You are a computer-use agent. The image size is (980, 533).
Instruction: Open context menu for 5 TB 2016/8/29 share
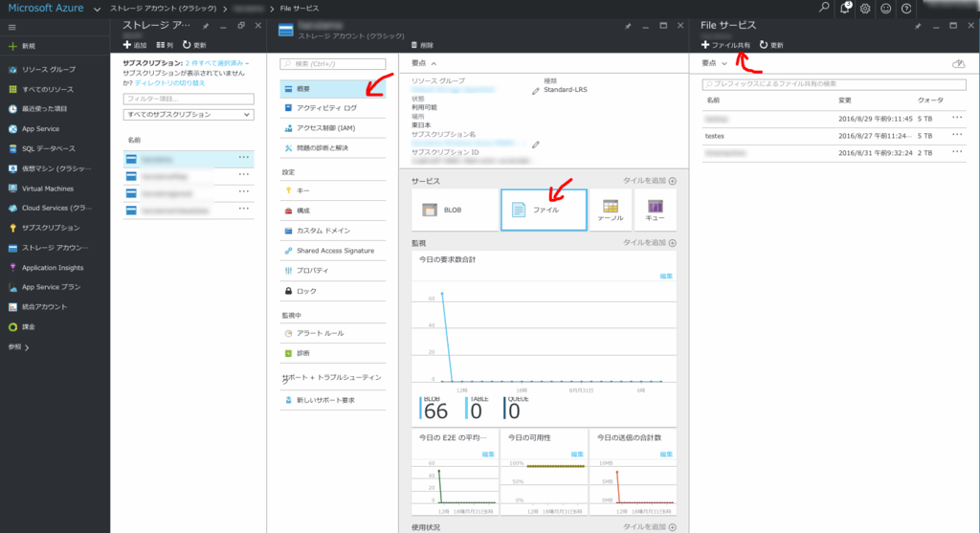[x=957, y=118]
